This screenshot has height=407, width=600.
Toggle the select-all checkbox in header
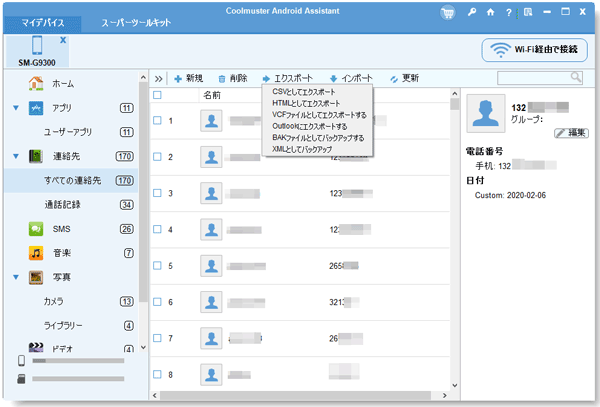(x=157, y=95)
